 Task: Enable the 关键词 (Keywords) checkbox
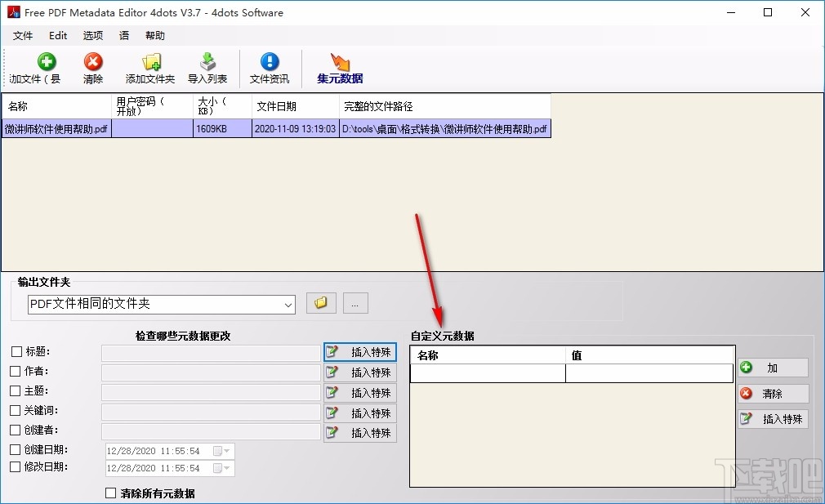point(14,410)
